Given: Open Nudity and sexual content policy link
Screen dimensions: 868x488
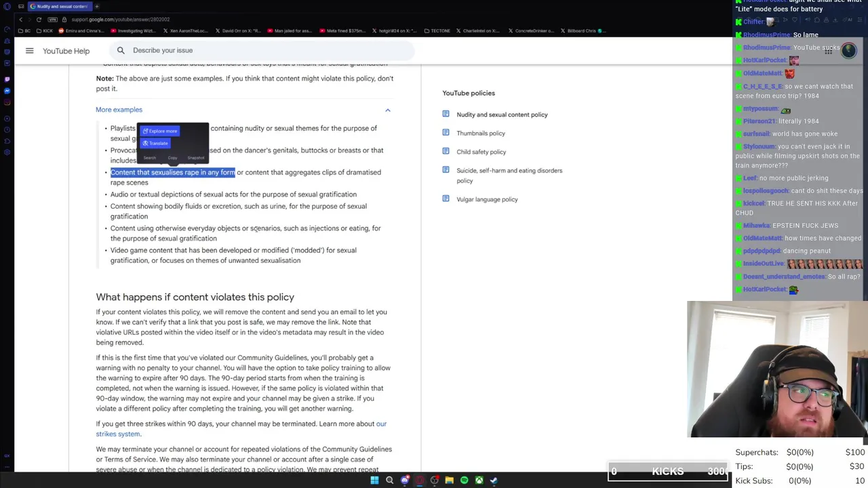Looking at the screenshot, I should [x=502, y=115].
